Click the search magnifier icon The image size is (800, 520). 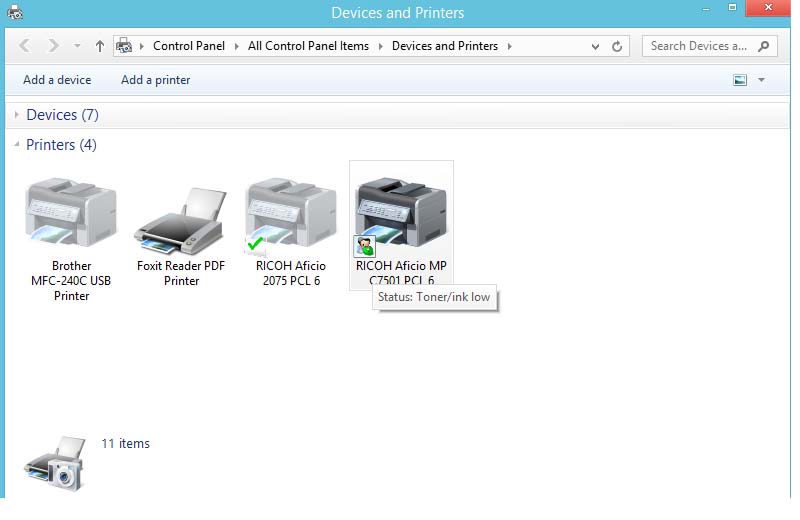coord(765,46)
